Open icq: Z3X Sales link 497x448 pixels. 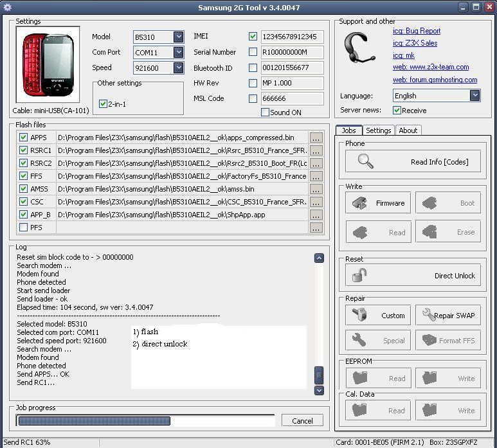click(x=415, y=43)
